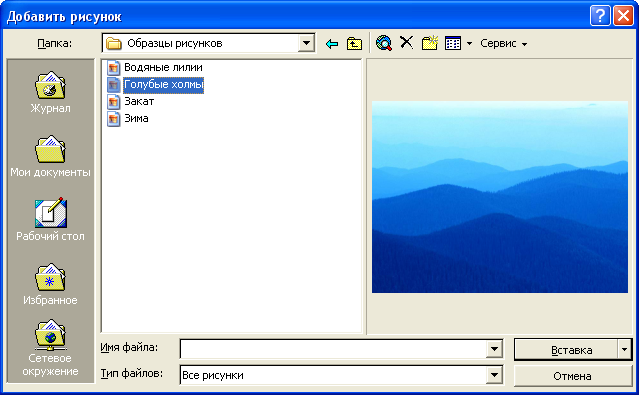Select the Голубые холмы file
639x395 pixels.
163,85
